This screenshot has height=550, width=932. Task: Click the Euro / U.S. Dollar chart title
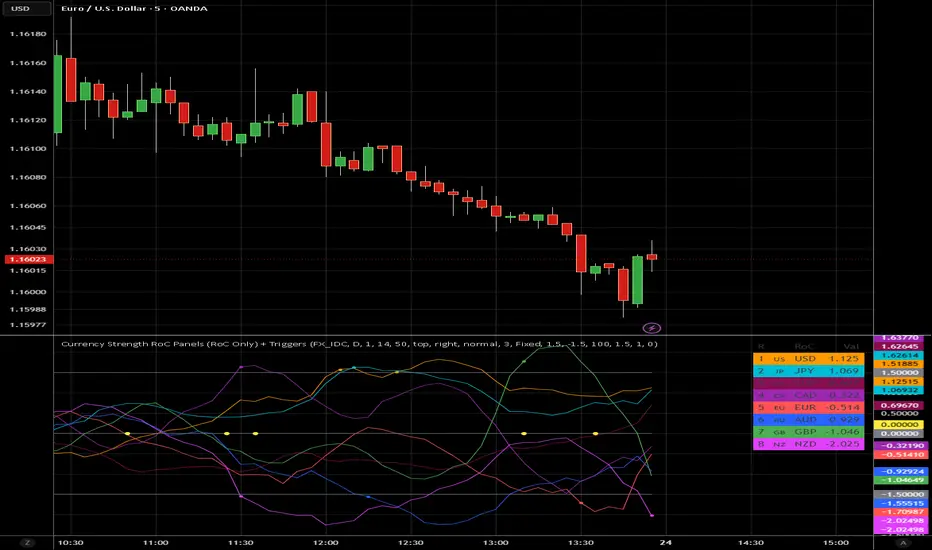click(134, 8)
